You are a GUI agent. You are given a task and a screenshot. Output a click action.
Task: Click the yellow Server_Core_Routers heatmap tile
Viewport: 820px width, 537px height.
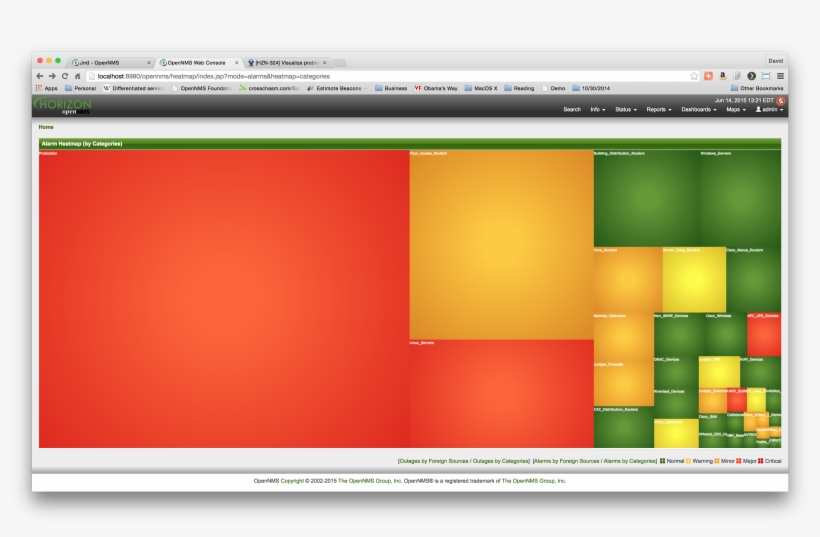[x=694, y=281]
